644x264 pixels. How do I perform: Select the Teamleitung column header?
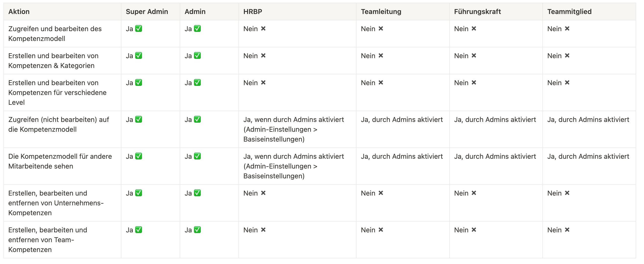pos(381,12)
